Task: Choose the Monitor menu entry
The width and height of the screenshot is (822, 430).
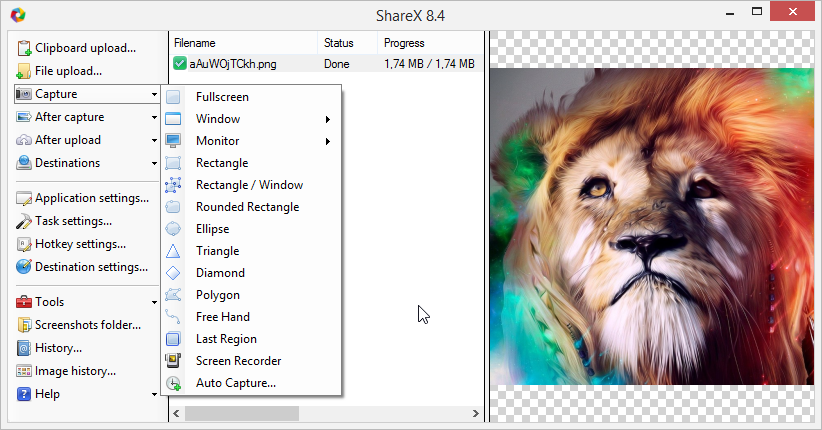Action: point(251,141)
